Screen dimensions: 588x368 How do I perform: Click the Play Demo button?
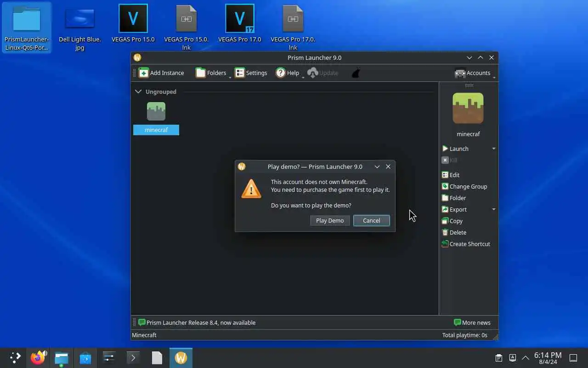(x=330, y=220)
